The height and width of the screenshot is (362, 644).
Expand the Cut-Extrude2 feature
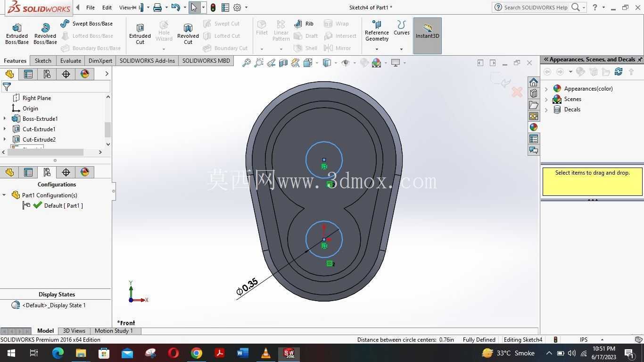(x=5, y=140)
